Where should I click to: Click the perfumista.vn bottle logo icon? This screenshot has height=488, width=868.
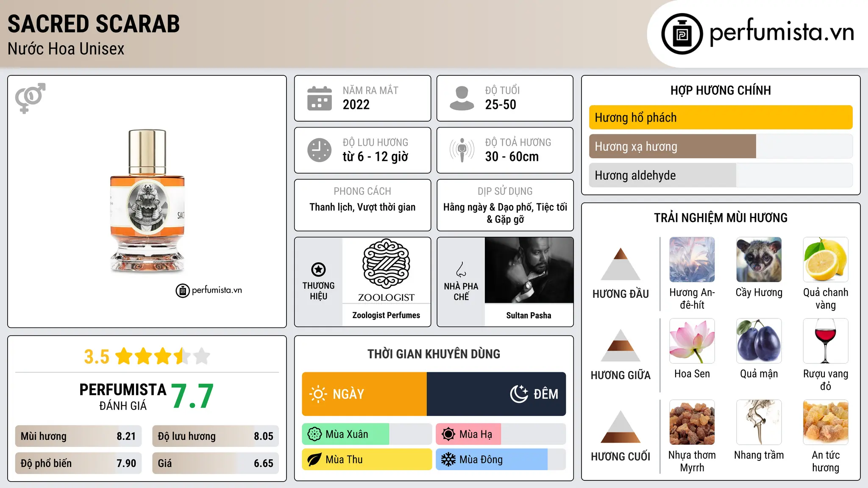(x=682, y=34)
